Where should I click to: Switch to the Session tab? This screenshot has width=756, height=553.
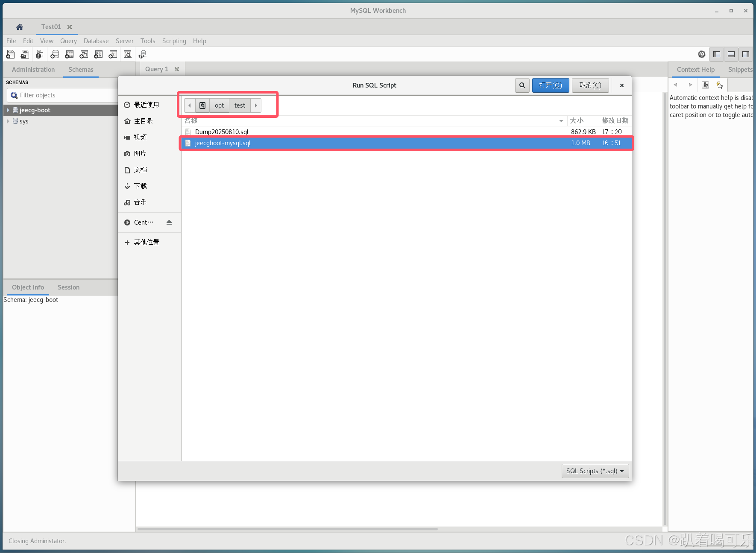68,287
